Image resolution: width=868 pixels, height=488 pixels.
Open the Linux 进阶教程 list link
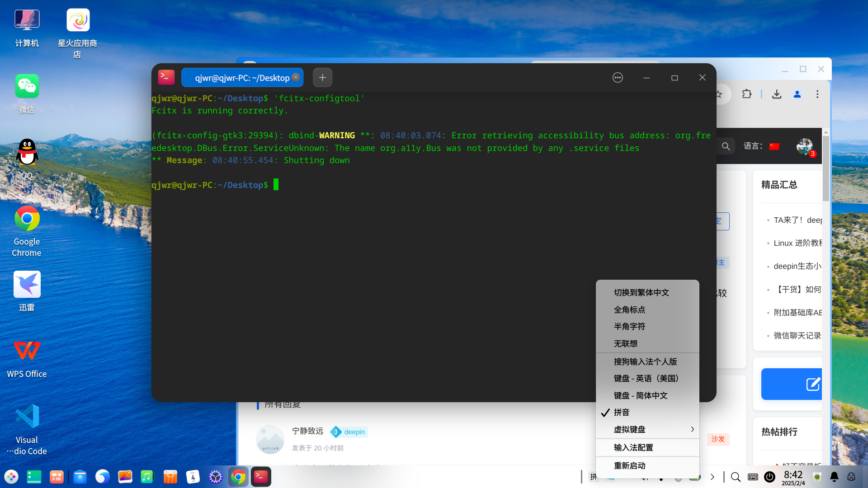797,243
